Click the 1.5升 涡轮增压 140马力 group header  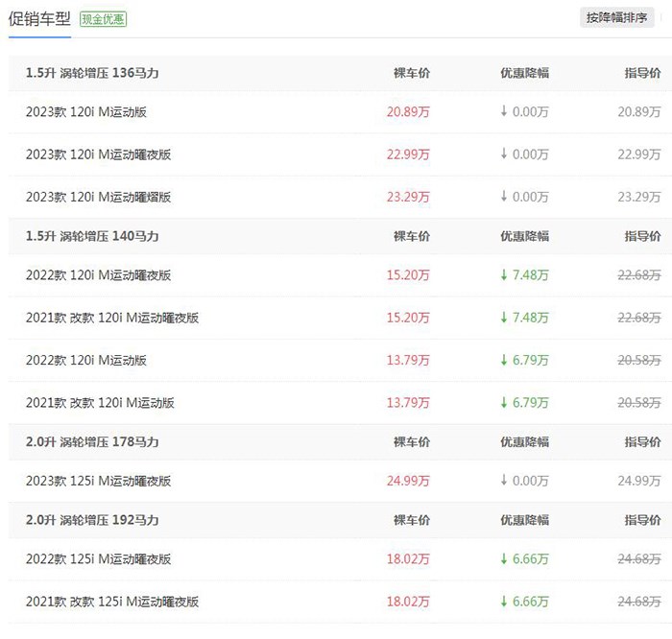[x=92, y=236]
